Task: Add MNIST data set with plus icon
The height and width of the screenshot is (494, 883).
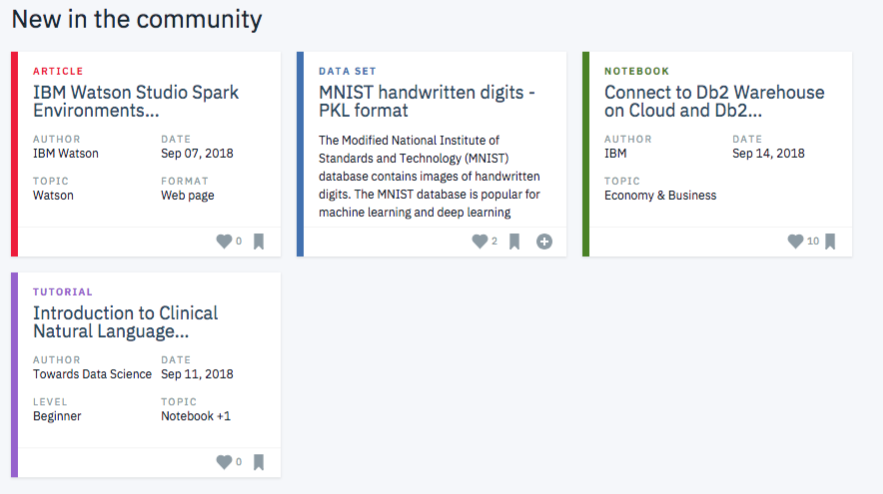Action: [544, 242]
